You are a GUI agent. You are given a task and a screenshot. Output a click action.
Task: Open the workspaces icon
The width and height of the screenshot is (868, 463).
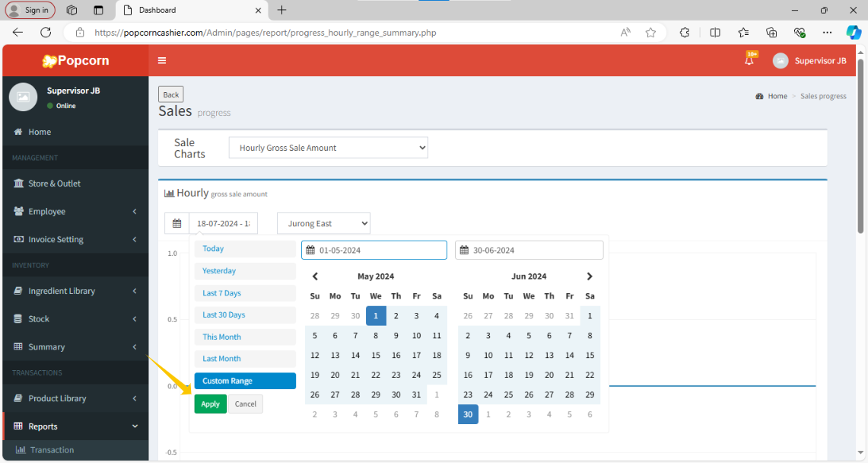click(x=72, y=10)
